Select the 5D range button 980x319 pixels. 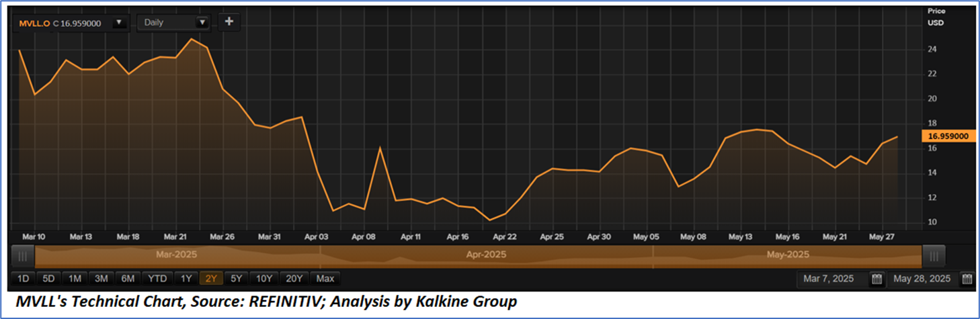coord(48,278)
